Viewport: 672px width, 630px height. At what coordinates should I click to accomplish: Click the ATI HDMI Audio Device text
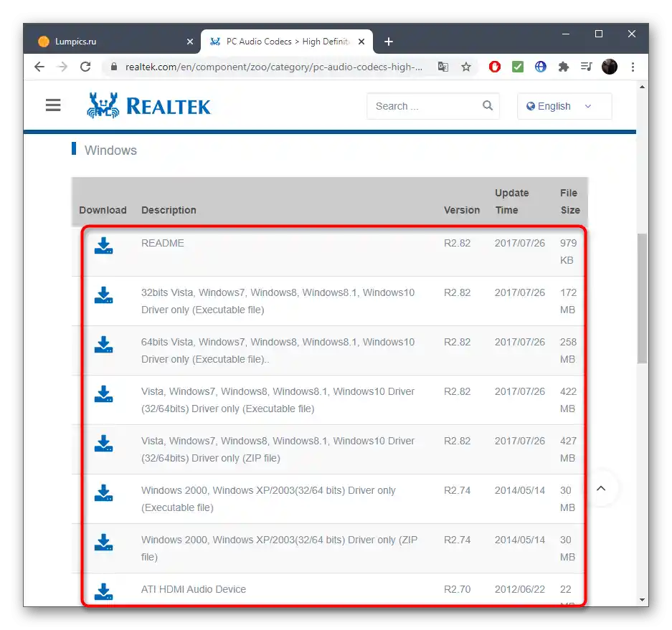tap(194, 589)
